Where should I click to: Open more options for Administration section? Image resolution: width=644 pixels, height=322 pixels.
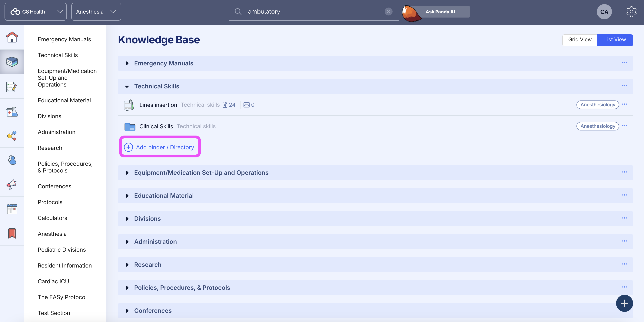tap(624, 241)
